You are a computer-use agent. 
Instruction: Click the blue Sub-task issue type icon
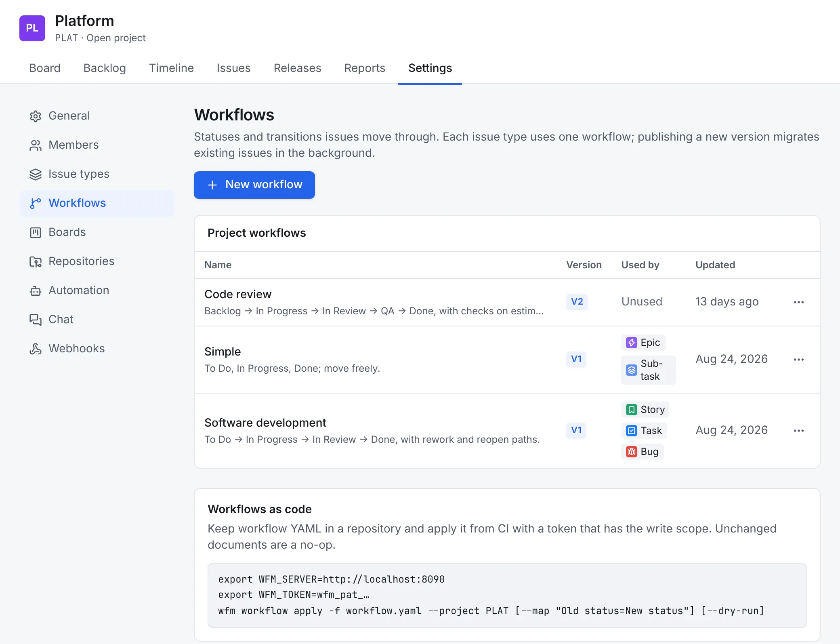(x=632, y=370)
